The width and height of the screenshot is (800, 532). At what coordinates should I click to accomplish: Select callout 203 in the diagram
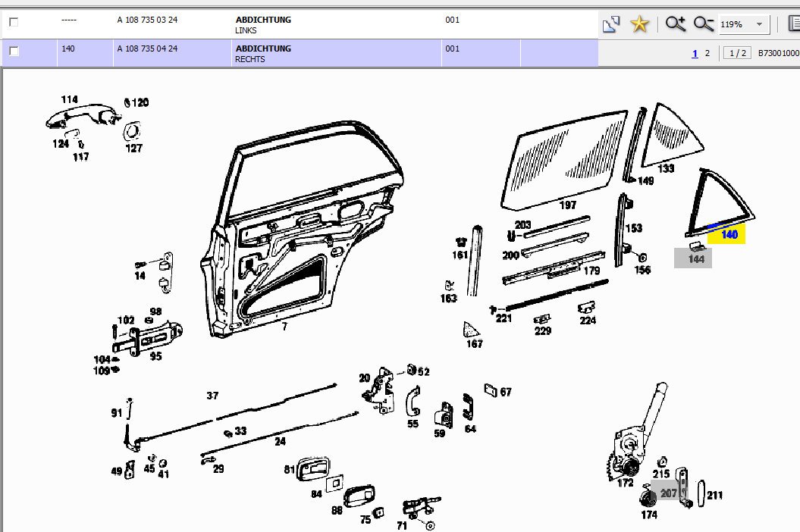523,224
